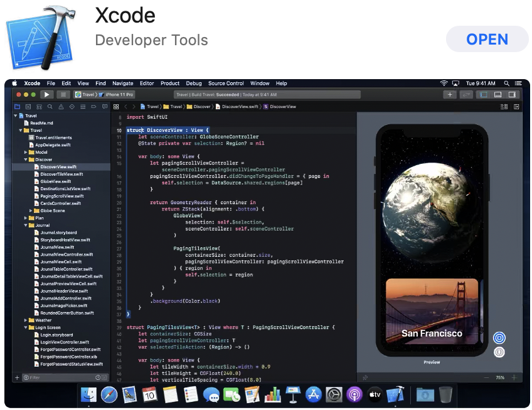Image resolution: width=532 pixels, height=410 pixels.
Task: Open Safari from the Dock
Action: 109,395
